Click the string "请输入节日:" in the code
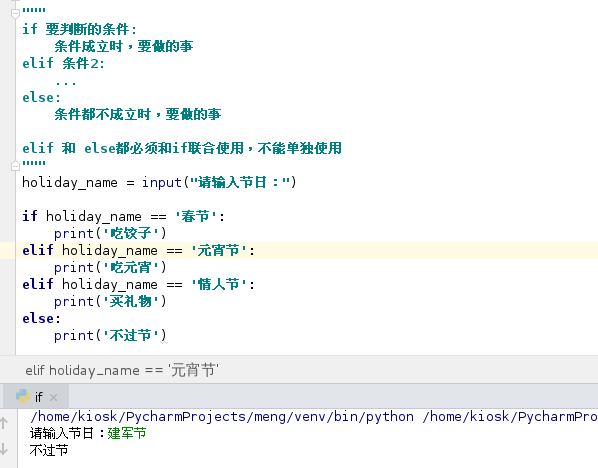Viewport: 598px width, 468px height. tap(240, 182)
